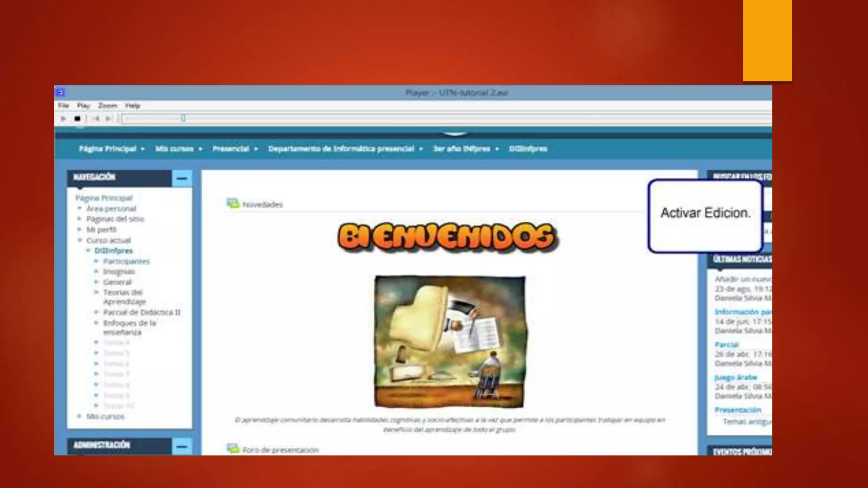Open the Zoom menu

107,105
